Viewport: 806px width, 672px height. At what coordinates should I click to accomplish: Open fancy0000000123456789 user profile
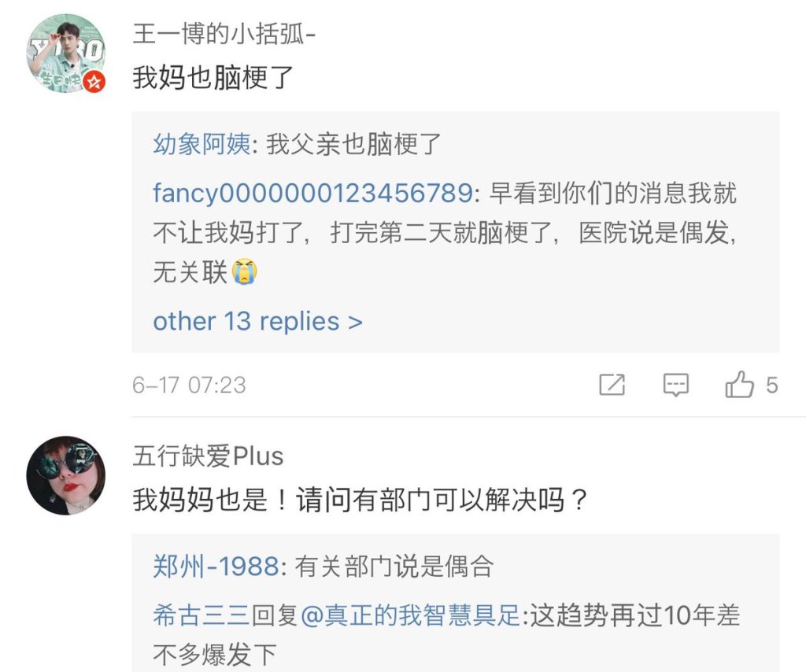tap(313, 193)
